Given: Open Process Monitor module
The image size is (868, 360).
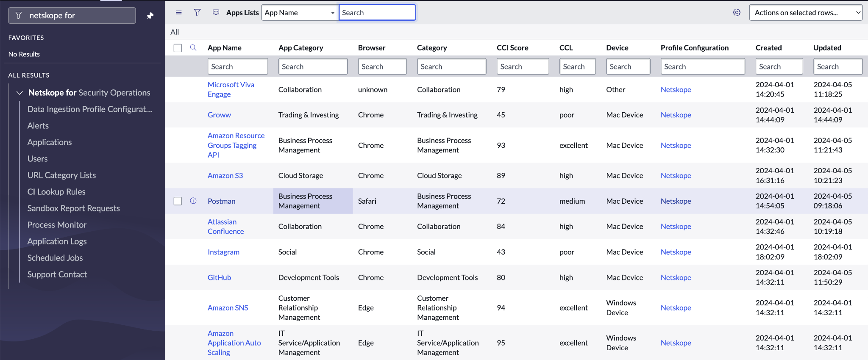Looking at the screenshot, I should 57,225.
